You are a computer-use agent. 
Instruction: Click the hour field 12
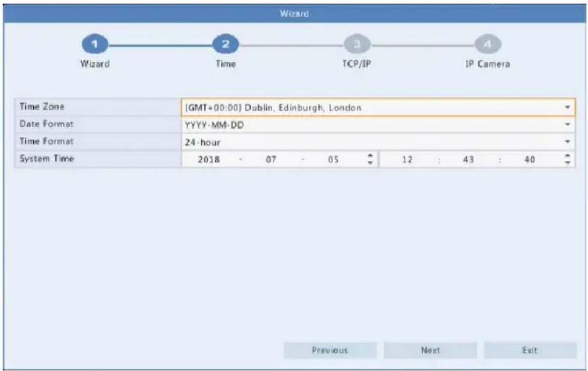tap(407, 160)
